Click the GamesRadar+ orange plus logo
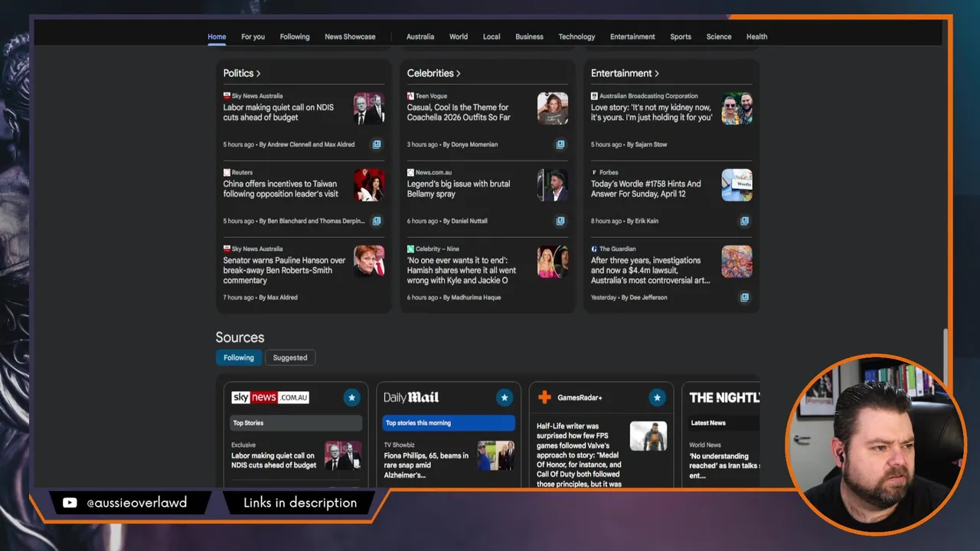Screen dimensions: 980x551 click(544, 397)
